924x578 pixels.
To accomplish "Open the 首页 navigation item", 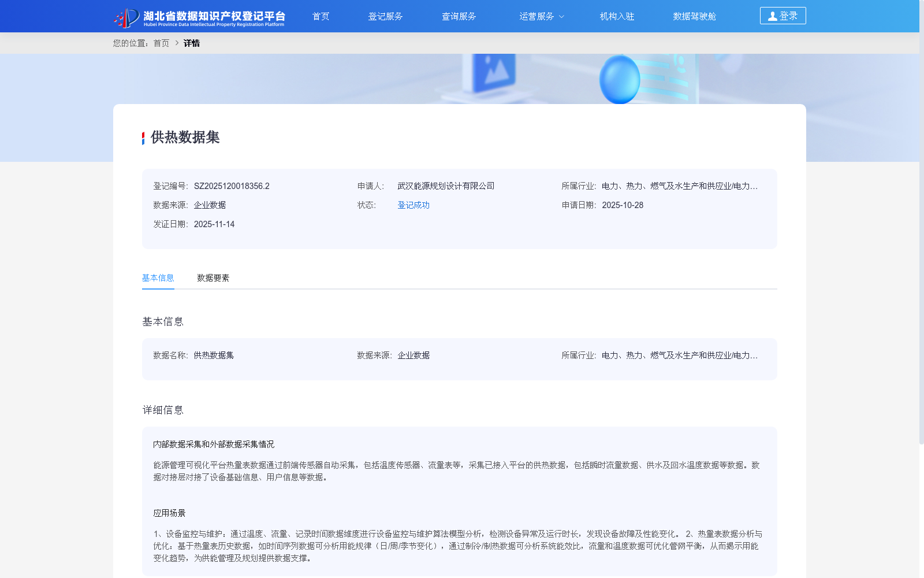I will (x=321, y=16).
